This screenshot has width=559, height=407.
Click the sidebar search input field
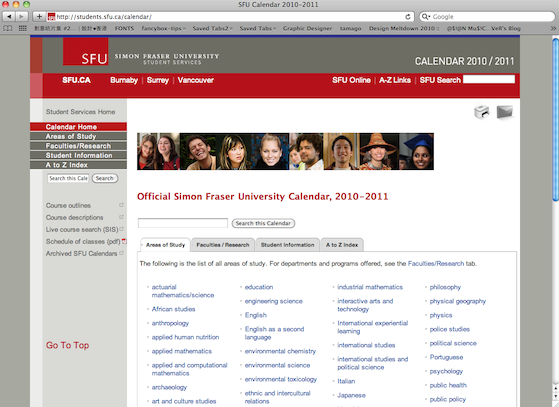coord(68,178)
